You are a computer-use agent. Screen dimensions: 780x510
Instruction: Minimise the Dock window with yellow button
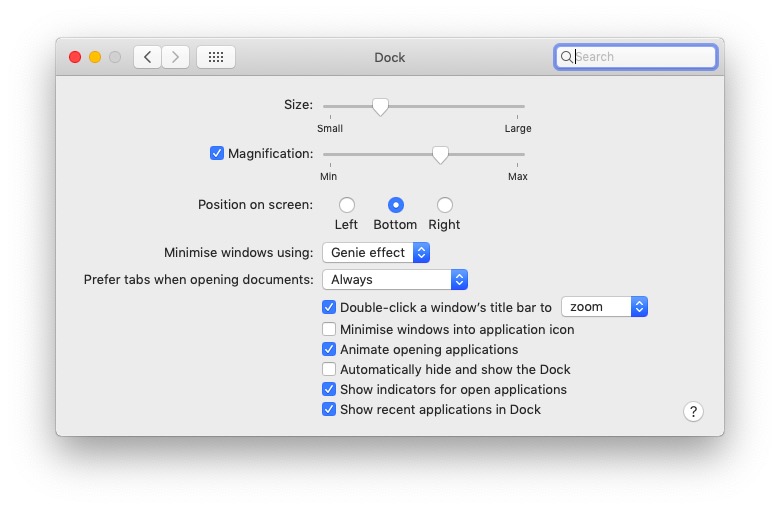tap(95, 57)
